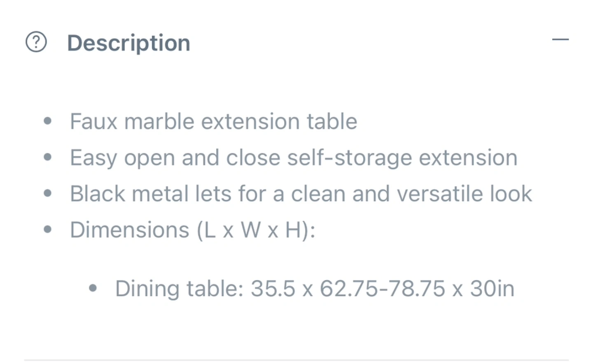Click the '35.5 x 62.75-78.75 x 30in' measurement
The image size is (593, 364).
383,288
